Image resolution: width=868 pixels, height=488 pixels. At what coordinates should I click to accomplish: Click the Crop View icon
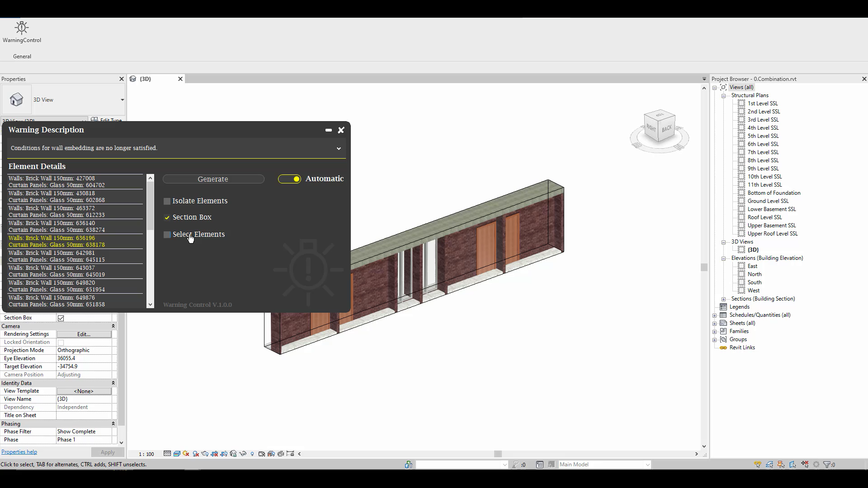click(x=215, y=454)
